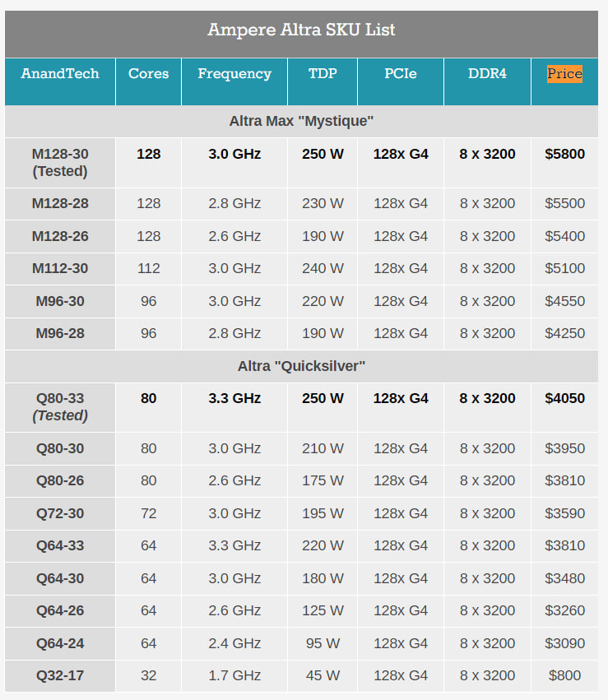The width and height of the screenshot is (608, 700).
Task: Click the 1.7 GHz frequency cell
Action: point(234,675)
